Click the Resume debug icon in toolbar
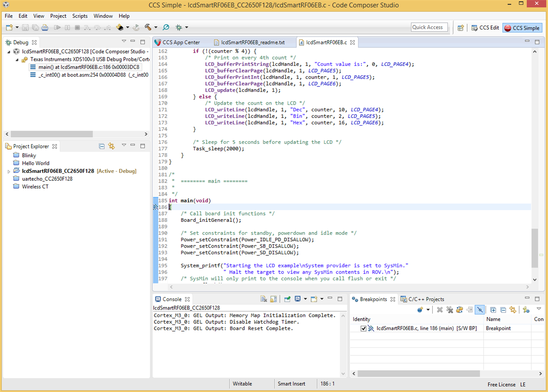This screenshot has width=548, height=392. pyautogui.click(x=57, y=28)
